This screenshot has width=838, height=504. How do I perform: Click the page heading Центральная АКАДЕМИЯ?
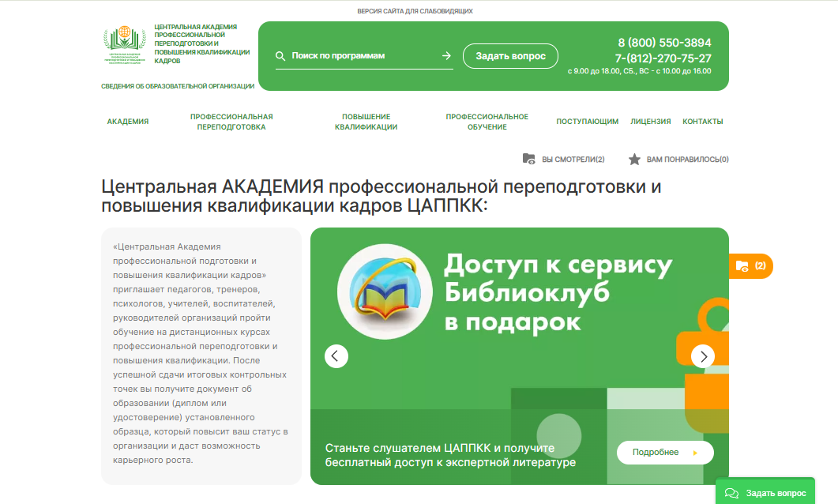[381, 196]
